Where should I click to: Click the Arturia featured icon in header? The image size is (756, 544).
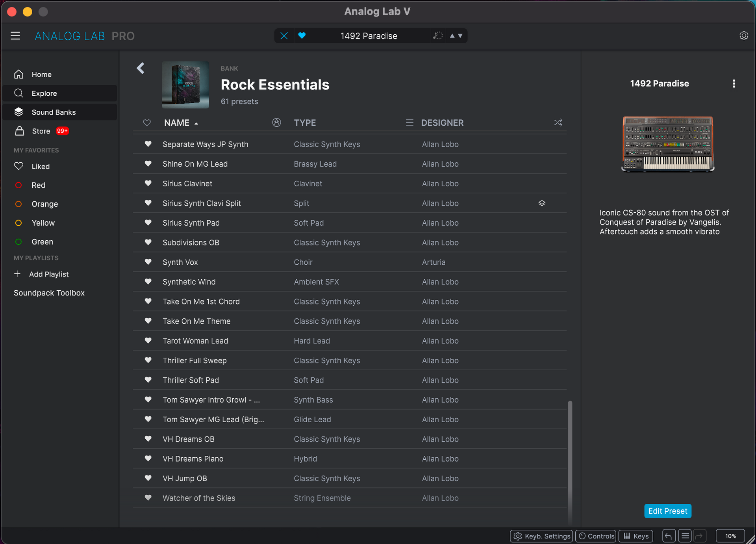pos(277,123)
